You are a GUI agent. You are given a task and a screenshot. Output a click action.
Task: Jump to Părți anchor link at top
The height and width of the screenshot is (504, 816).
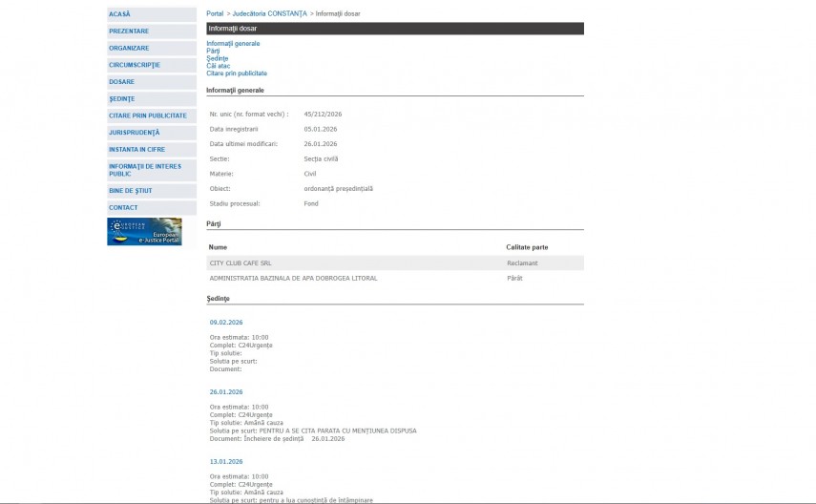[213, 51]
